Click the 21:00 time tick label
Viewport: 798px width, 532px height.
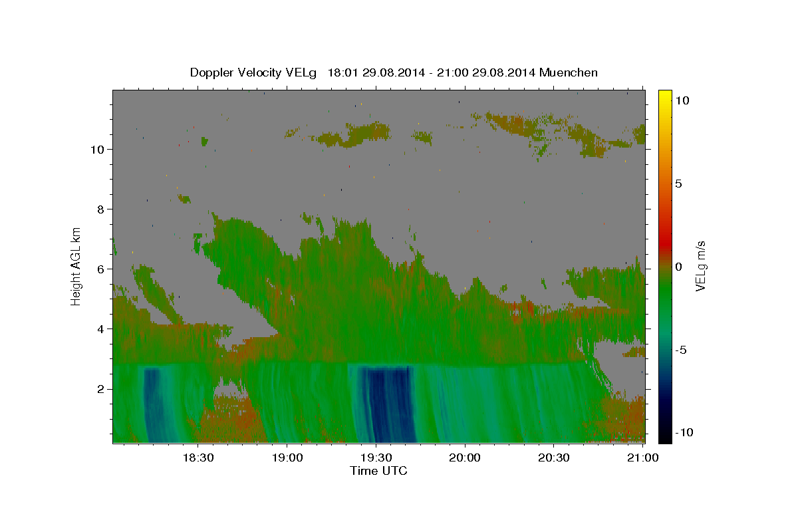642,458
